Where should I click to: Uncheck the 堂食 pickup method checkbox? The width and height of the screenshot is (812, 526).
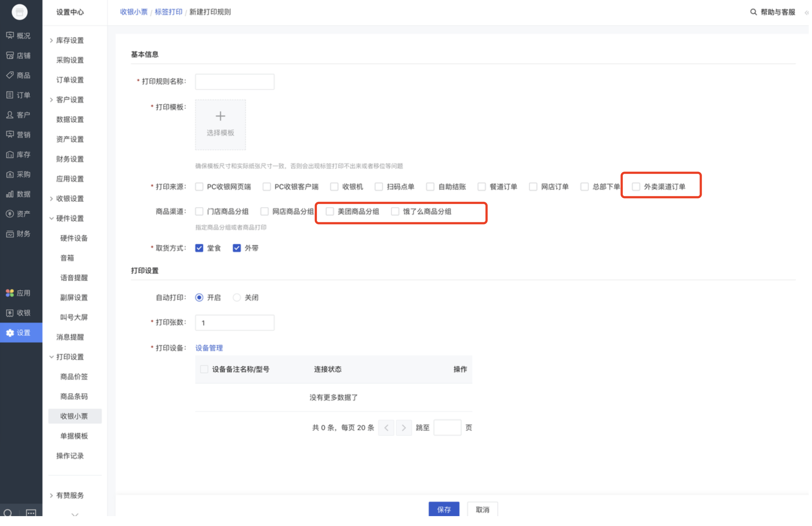pos(199,248)
